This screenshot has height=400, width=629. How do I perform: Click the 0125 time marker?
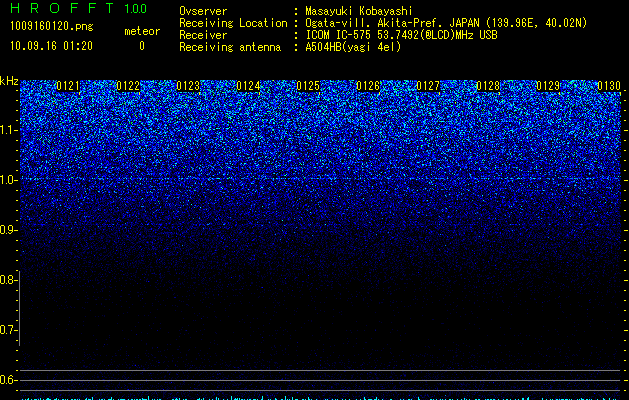pos(308,86)
